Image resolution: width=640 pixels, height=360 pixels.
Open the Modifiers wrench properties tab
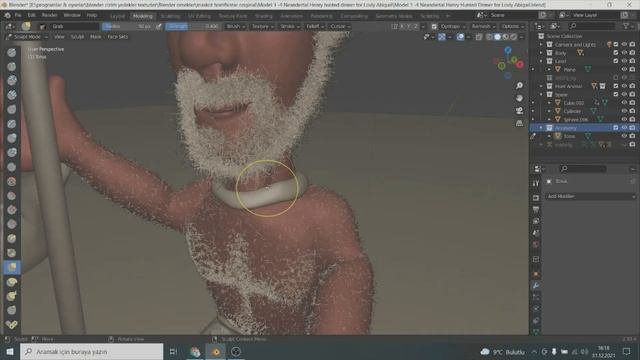pyautogui.click(x=536, y=286)
